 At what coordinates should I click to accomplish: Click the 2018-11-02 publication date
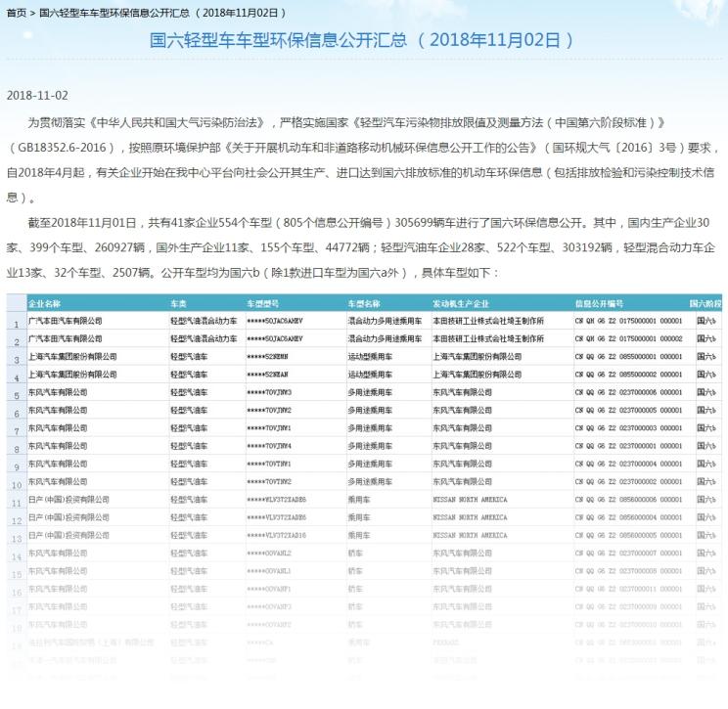click(37, 96)
